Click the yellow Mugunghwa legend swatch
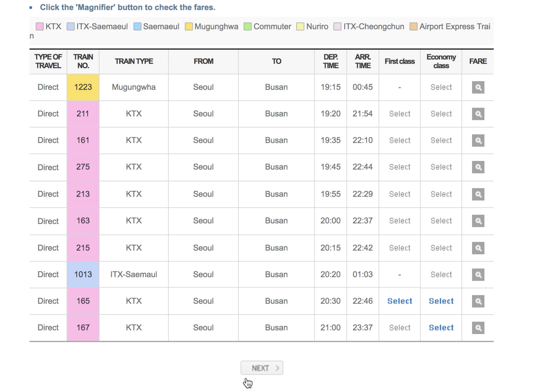The image size is (554, 392). click(x=189, y=26)
